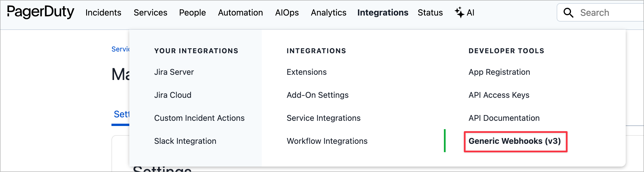Screen dimensions: 644x172
Task: Click the AI sparkle icon
Action: click(459, 12)
